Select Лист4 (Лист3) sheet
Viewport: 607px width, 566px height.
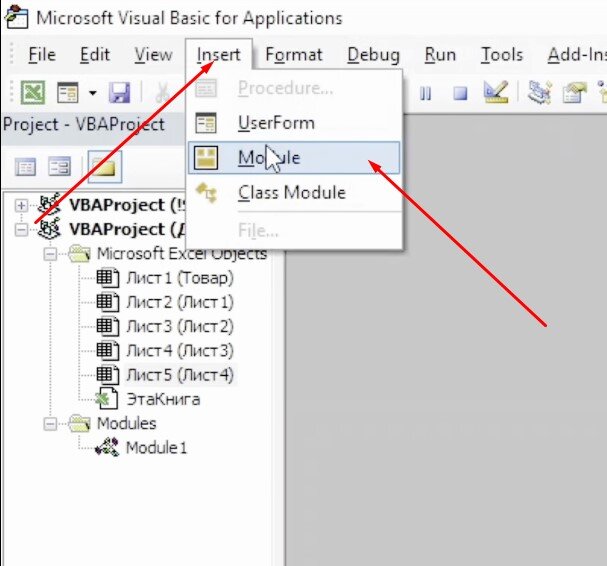[x=180, y=351]
